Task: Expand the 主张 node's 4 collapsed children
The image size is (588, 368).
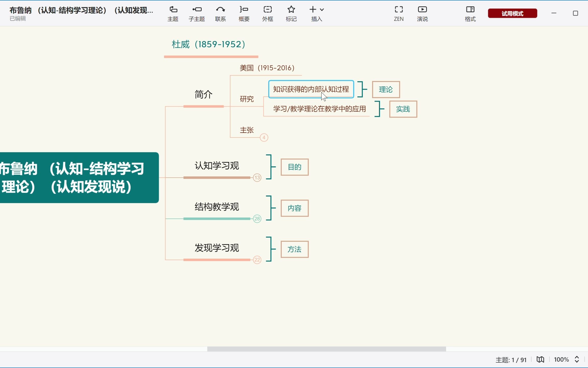Action: coord(264,137)
